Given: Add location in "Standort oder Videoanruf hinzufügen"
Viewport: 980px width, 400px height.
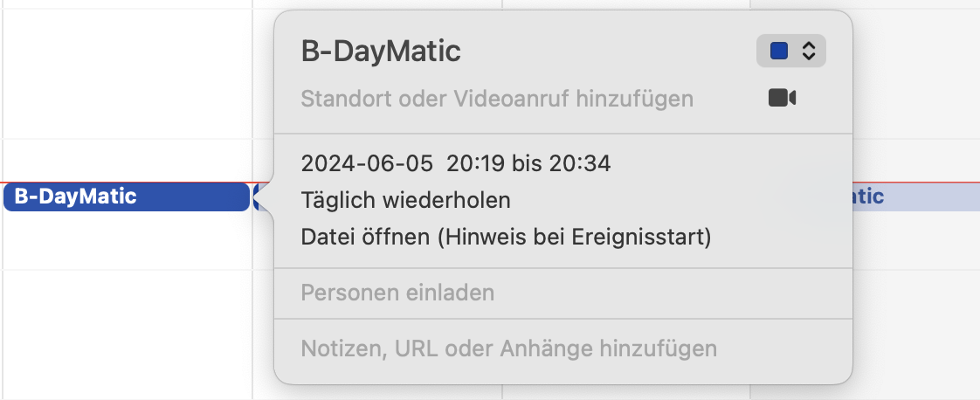Looking at the screenshot, I should pyautogui.click(x=497, y=99).
